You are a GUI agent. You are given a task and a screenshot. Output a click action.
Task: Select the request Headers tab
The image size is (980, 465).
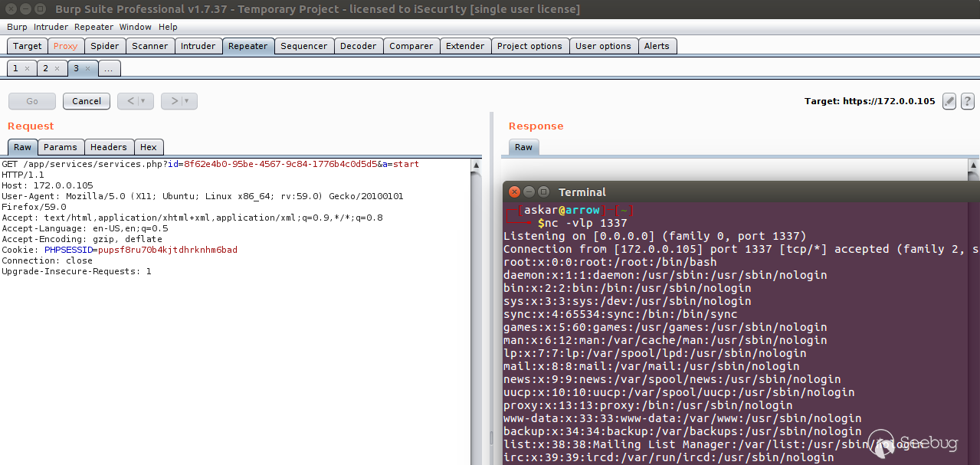click(x=109, y=147)
